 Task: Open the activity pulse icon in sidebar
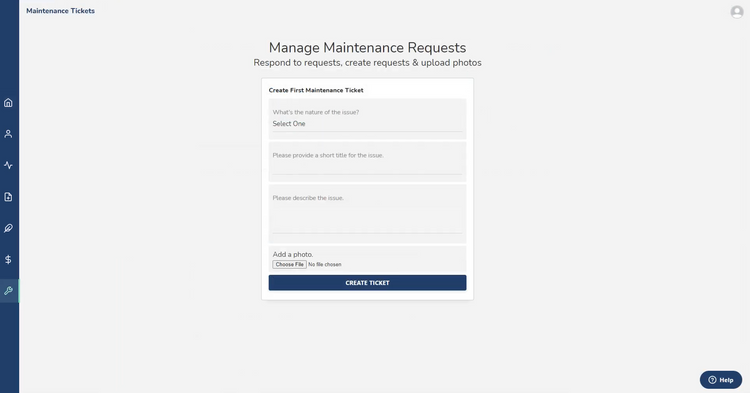coord(8,165)
